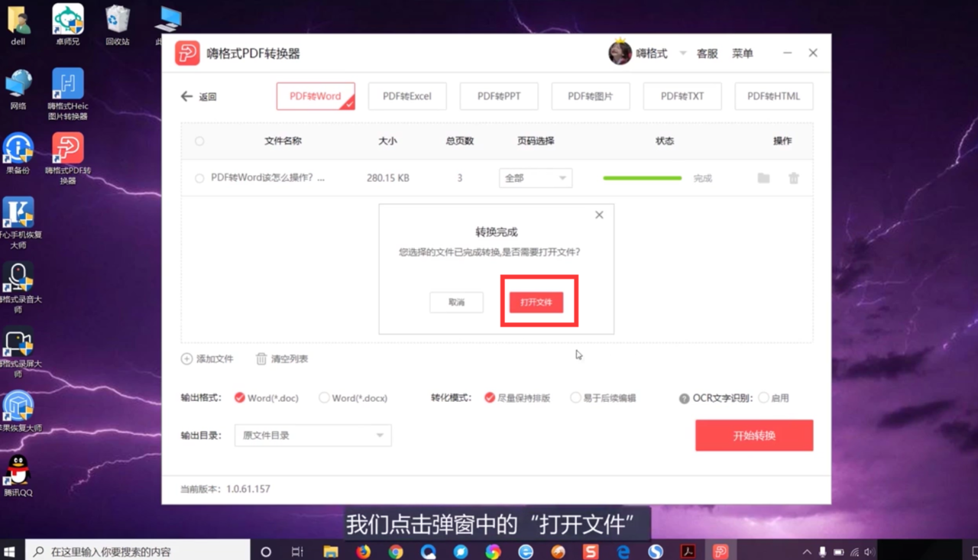The image size is (978, 560).
Task: Open the 菜单 menu
Action: 743,53
